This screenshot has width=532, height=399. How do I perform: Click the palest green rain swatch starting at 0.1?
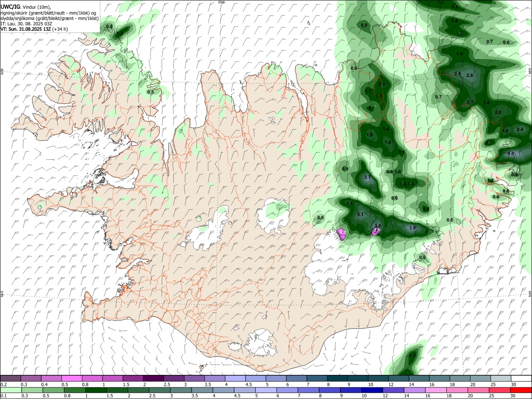pos(11,390)
